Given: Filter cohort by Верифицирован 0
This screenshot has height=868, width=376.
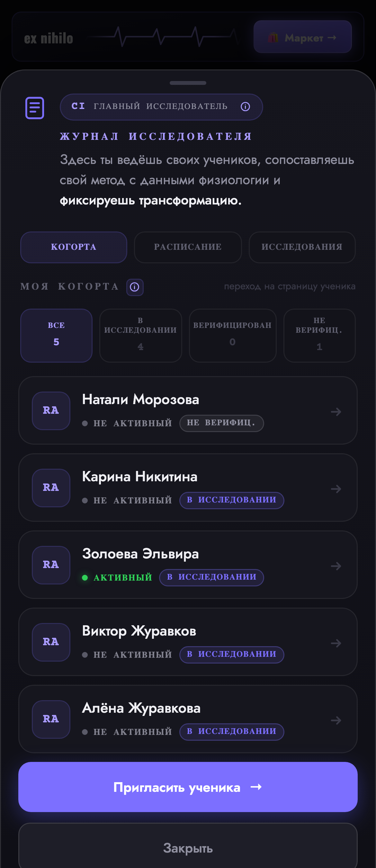Looking at the screenshot, I should click(x=232, y=336).
